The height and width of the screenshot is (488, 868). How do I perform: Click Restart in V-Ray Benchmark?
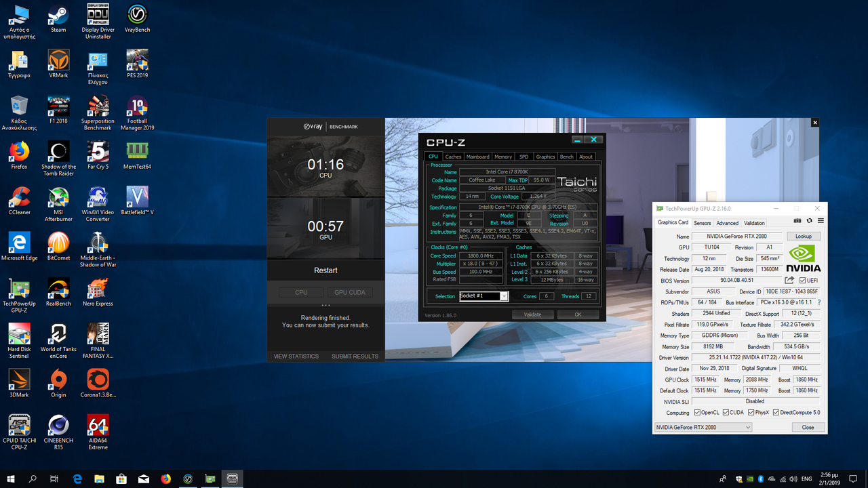click(325, 270)
